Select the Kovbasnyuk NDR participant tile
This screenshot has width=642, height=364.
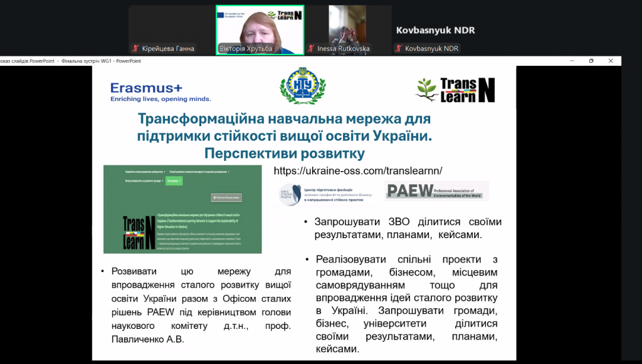435,30
